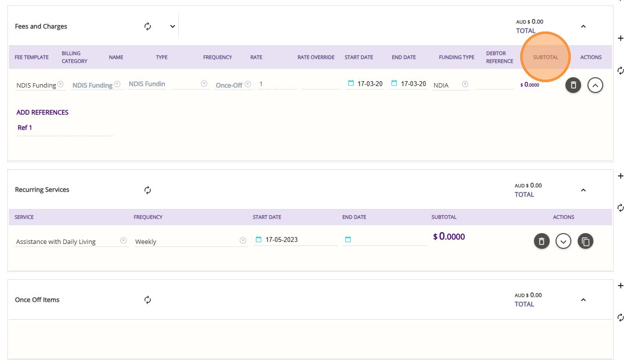Click the side refresh icon beside Once Off Items

621,318
